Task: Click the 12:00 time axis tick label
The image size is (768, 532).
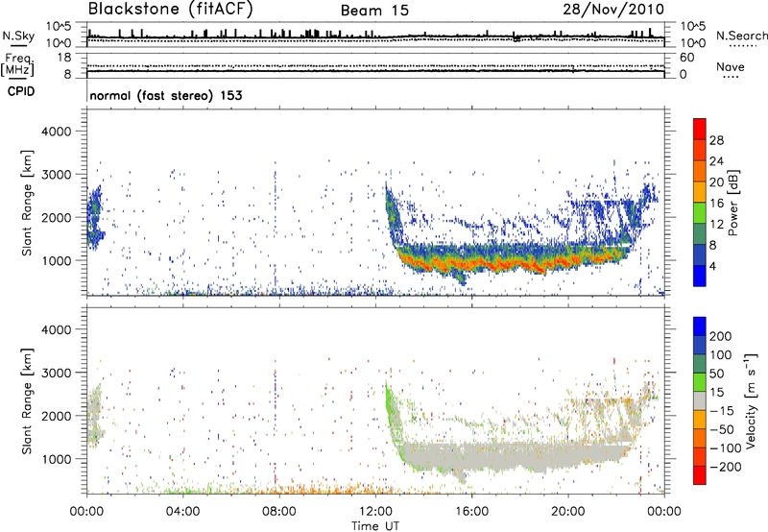Action: [x=375, y=512]
